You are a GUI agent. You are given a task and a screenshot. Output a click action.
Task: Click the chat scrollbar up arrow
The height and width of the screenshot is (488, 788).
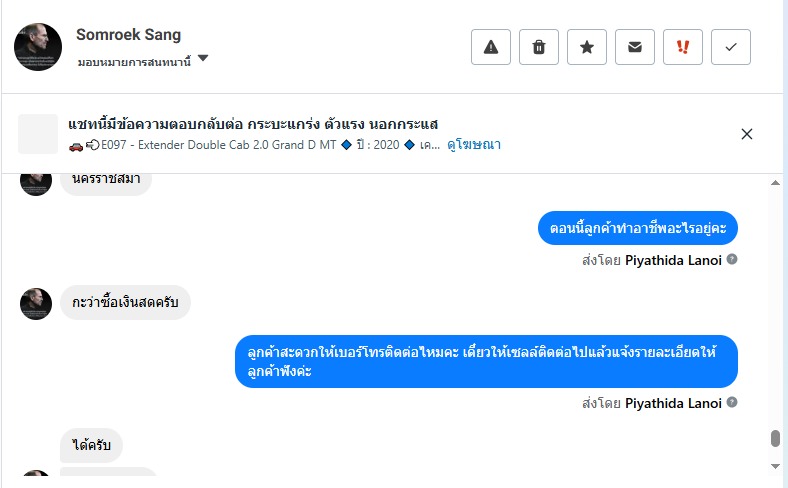(x=775, y=183)
